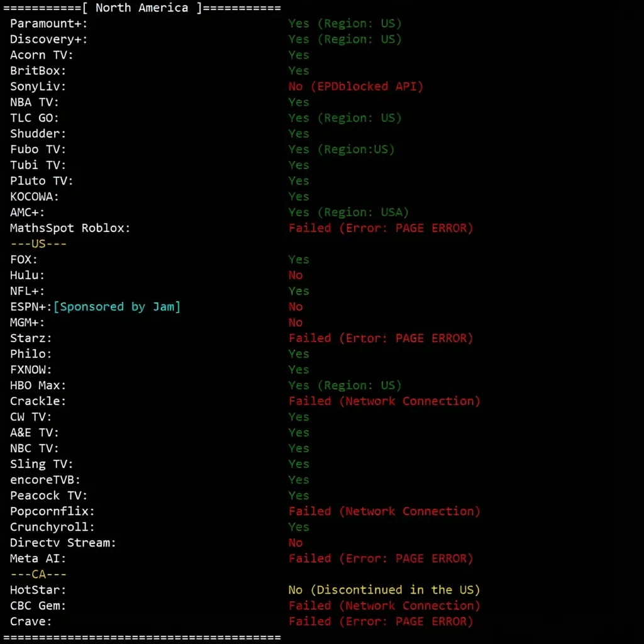The width and height of the screenshot is (644, 644).
Task: Click the 'Yes (Region: US)' result for HBO Max
Action: 345,386
